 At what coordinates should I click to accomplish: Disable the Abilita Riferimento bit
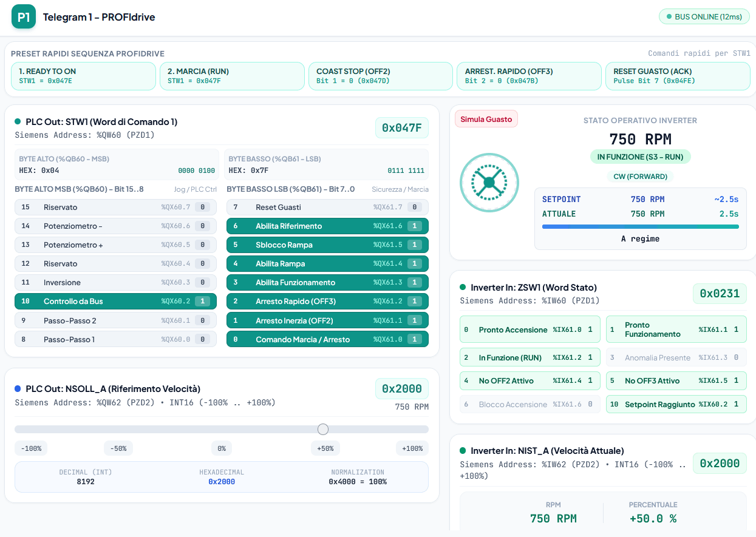327,226
